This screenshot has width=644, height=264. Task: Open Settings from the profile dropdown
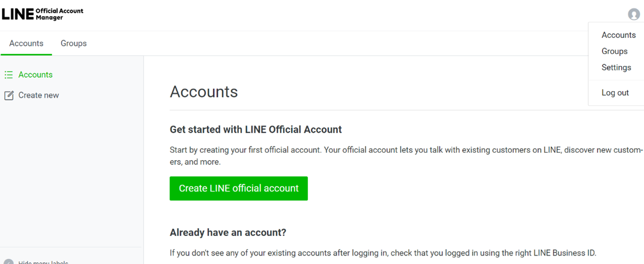[x=616, y=67]
